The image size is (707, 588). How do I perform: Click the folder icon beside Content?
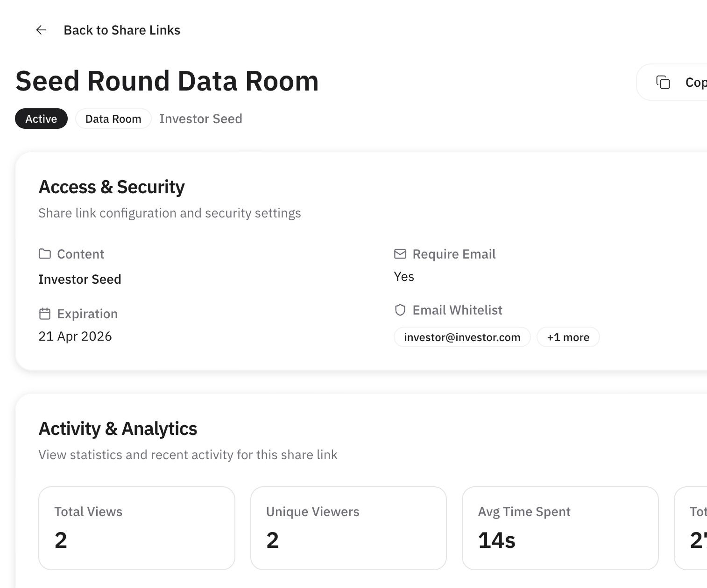(x=45, y=254)
